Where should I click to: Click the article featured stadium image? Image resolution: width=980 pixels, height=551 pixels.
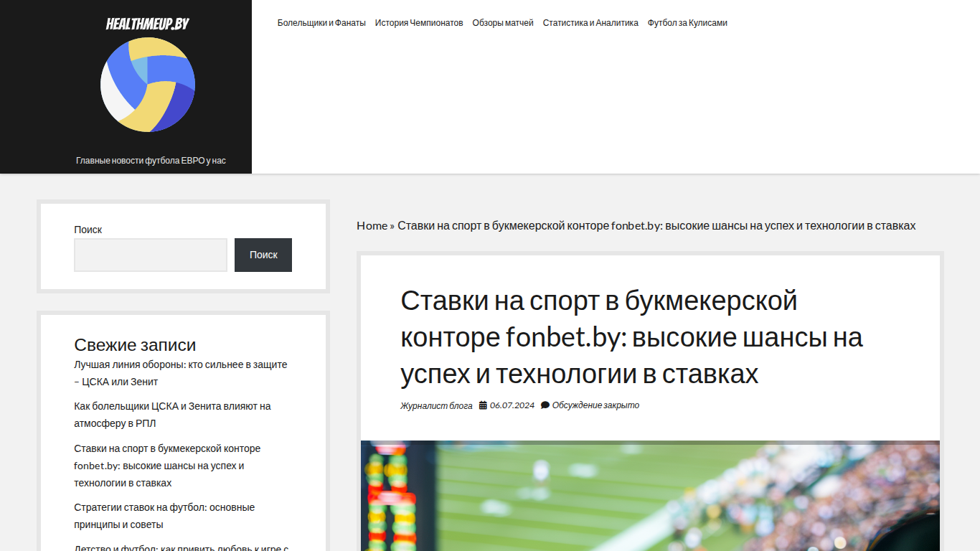click(650, 496)
